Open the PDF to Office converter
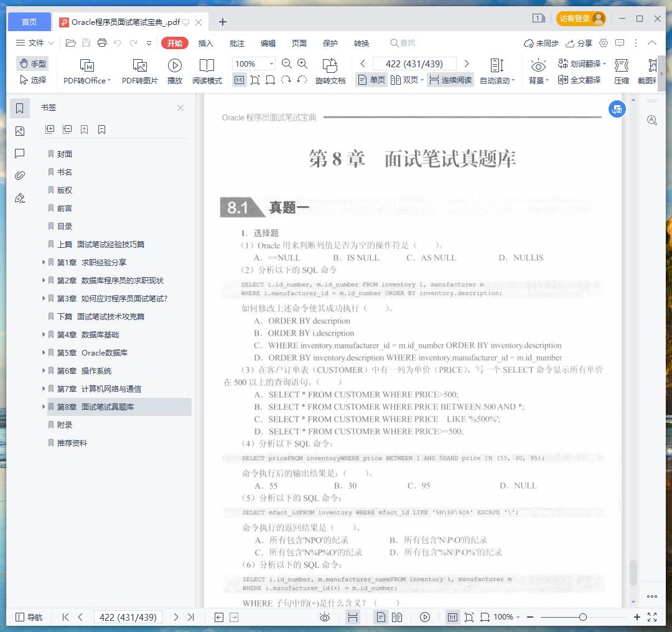 click(87, 71)
